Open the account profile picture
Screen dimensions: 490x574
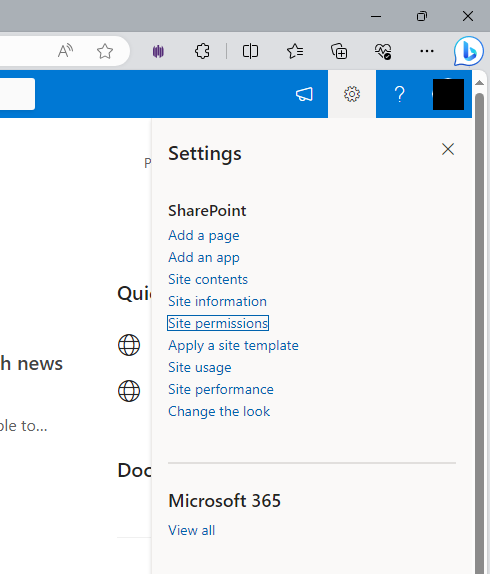(448, 94)
